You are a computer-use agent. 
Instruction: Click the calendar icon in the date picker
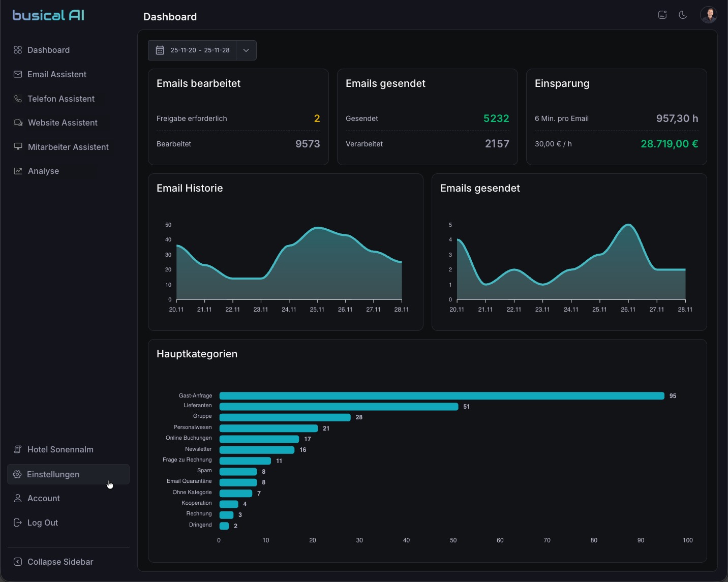click(x=160, y=50)
